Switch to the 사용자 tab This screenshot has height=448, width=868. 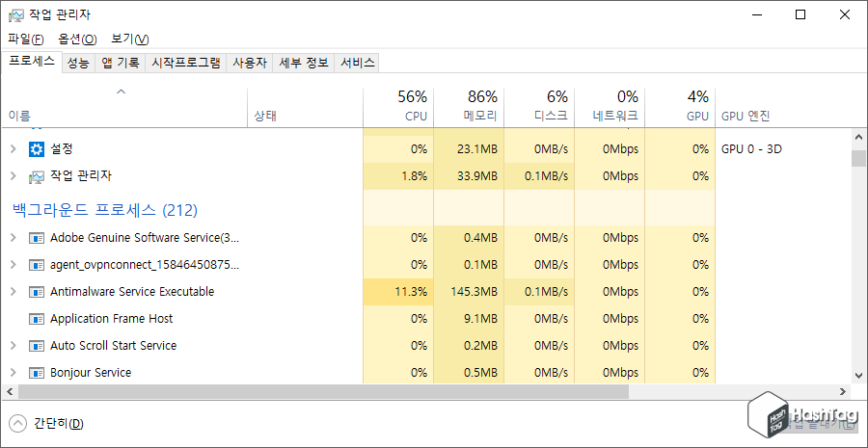pyautogui.click(x=250, y=63)
